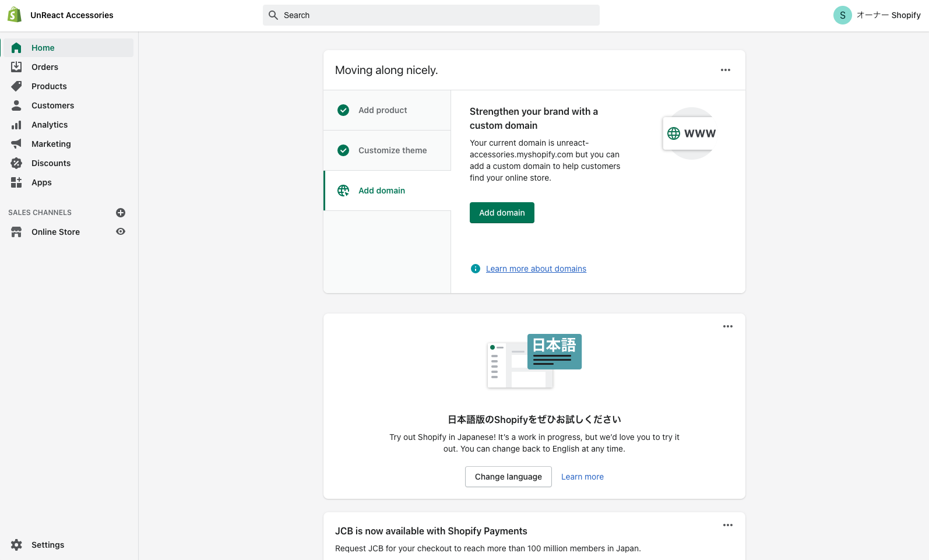Click the Change language button

click(508, 477)
